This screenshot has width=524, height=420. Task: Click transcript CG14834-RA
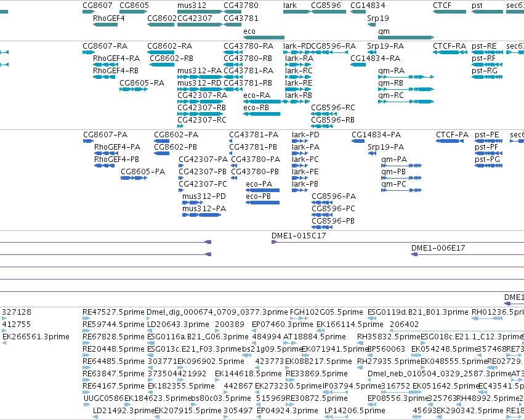tap(375, 59)
